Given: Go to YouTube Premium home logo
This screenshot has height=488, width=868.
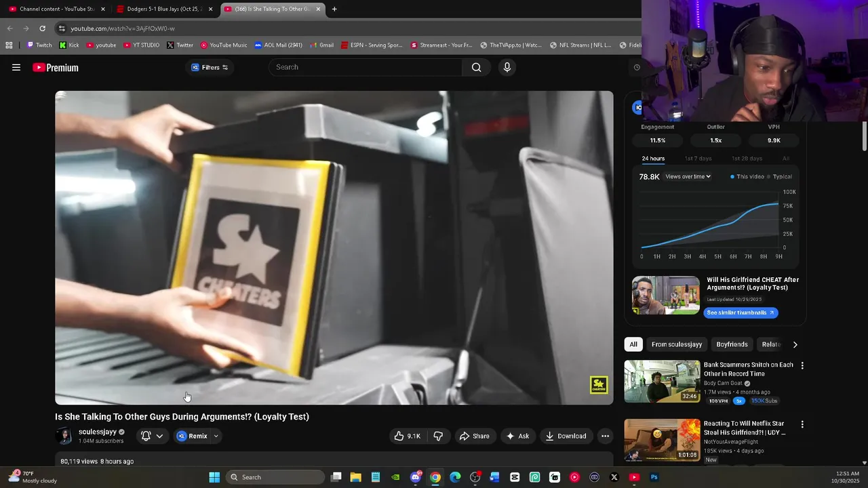Looking at the screenshot, I should [x=56, y=68].
